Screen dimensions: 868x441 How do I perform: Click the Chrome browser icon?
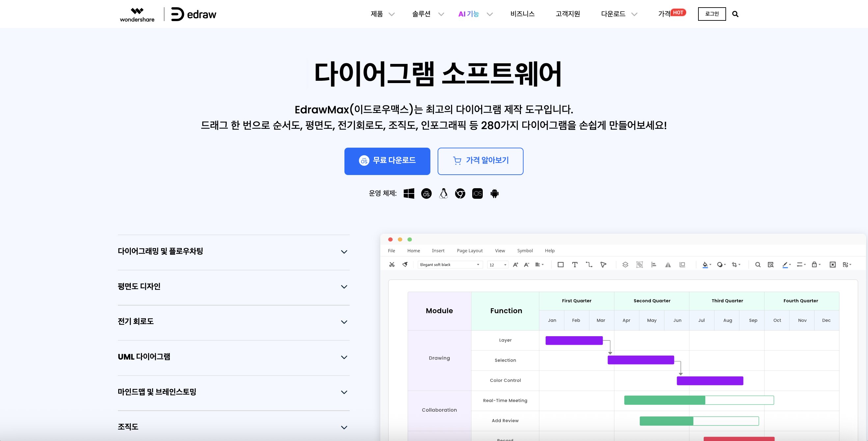point(460,193)
